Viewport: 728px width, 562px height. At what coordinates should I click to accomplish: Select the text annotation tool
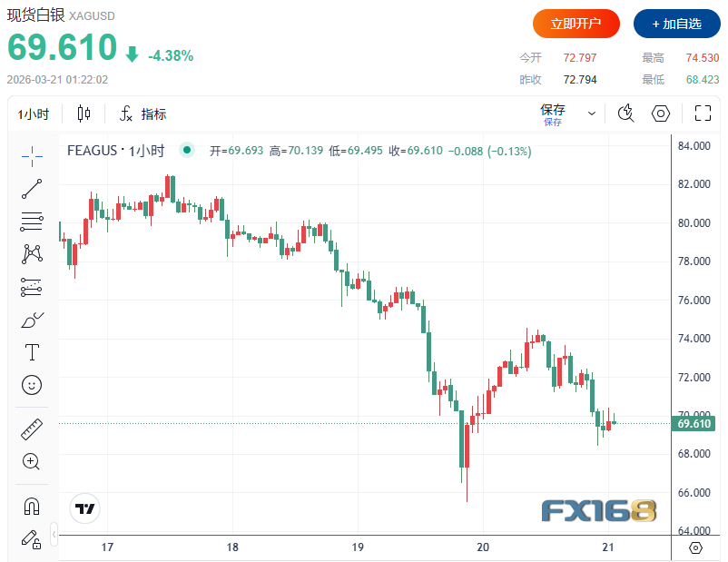click(32, 352)
